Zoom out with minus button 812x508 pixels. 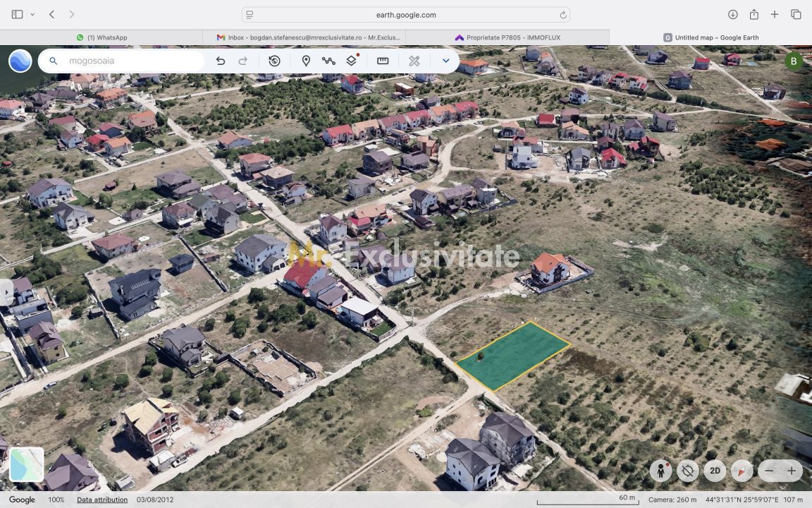[x=770, y=471]
